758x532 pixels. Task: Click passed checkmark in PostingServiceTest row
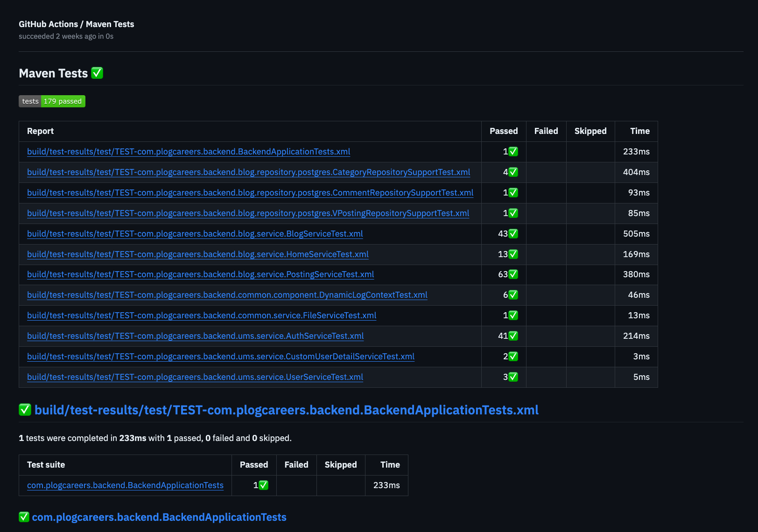[x=513, y=274]
